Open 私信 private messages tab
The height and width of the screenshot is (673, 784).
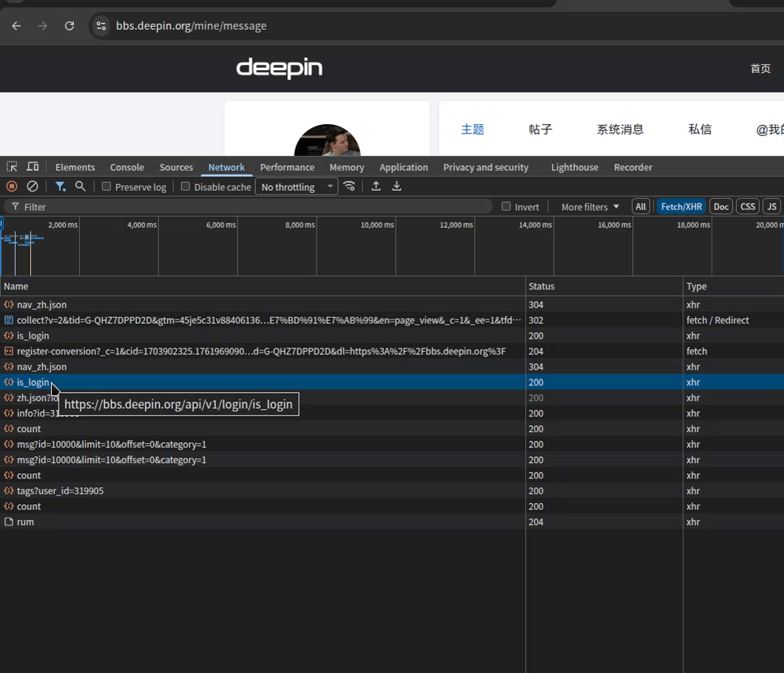tap(700, 129)
